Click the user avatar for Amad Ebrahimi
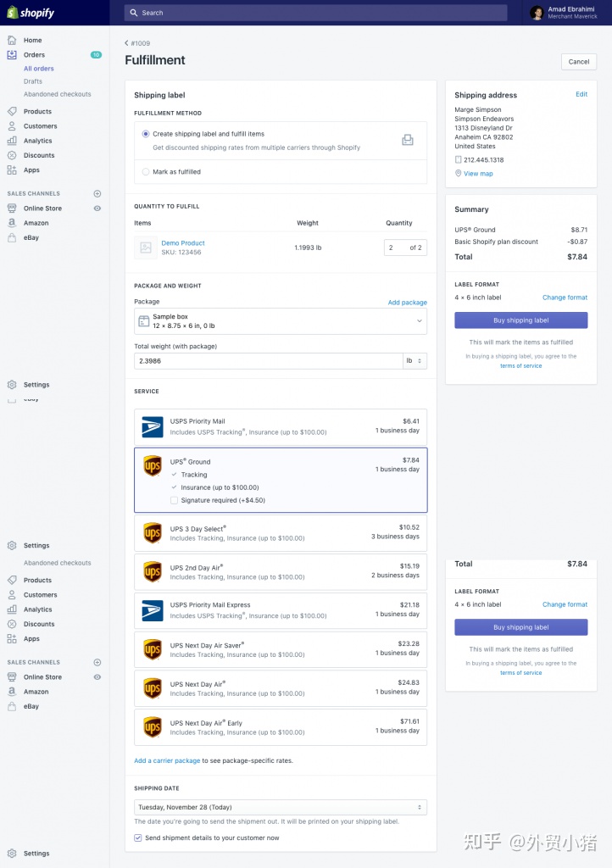The width and height of the screenshot is (612, 868). [x=537, y=13]
